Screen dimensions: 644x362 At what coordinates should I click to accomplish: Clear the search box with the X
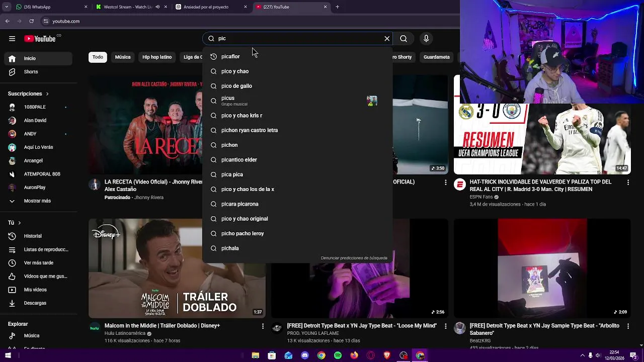(x=387, y=39)
